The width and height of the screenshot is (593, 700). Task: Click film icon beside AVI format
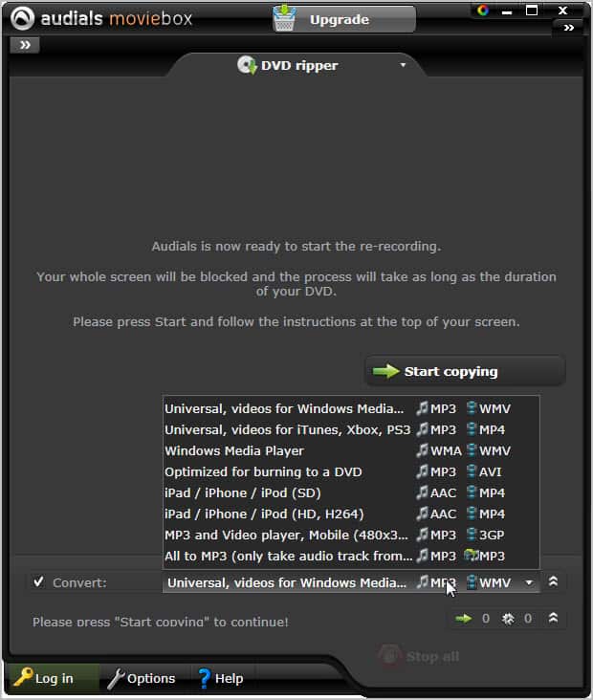tap(472, 471)
